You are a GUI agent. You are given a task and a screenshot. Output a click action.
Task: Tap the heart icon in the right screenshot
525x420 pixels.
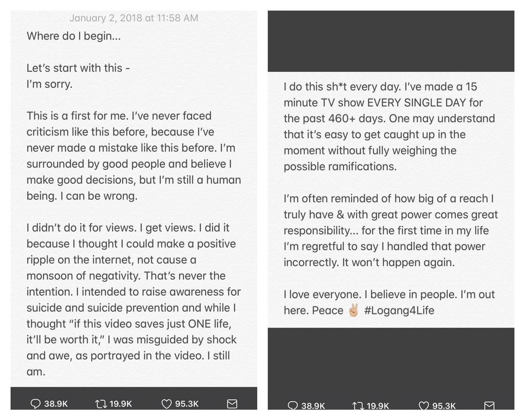424,406
